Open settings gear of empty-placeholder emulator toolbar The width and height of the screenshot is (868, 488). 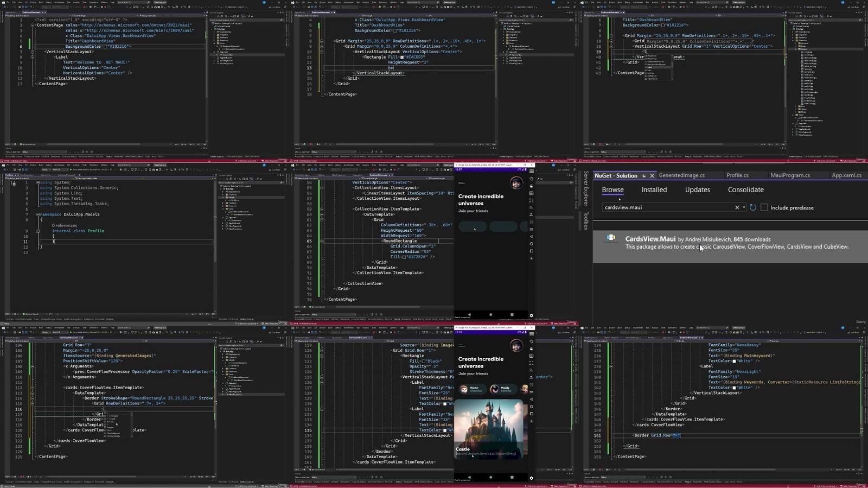point(531,315)
